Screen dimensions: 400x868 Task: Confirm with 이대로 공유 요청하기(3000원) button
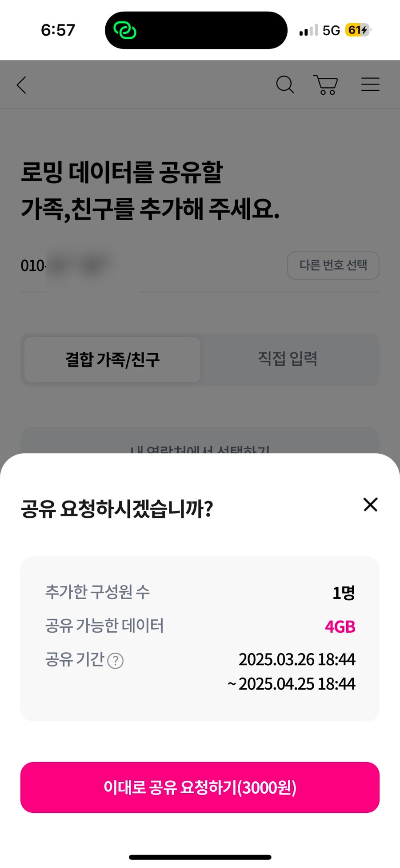click(x=200, y=787)
